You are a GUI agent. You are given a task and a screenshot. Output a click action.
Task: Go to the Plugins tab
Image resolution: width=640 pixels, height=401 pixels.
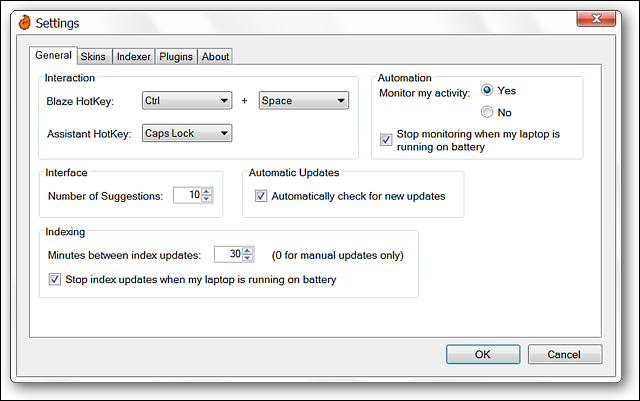click(176, 56)
